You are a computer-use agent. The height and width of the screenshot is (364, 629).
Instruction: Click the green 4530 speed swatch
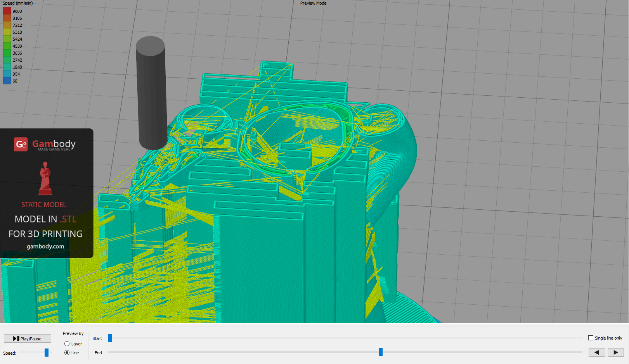[x=7, y=46]
